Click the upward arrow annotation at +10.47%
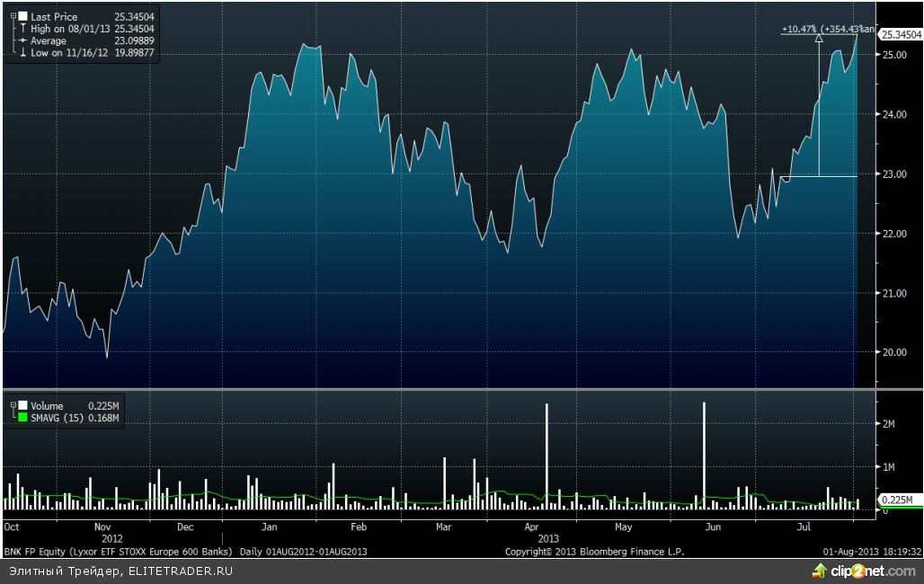The image size is (924, 584). tap(818, 40)
